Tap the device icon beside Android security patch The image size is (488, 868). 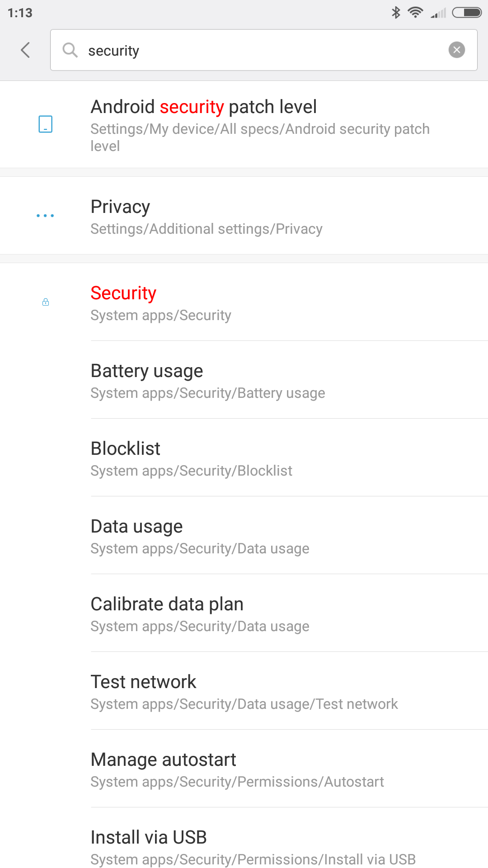(x=46, y=124)
